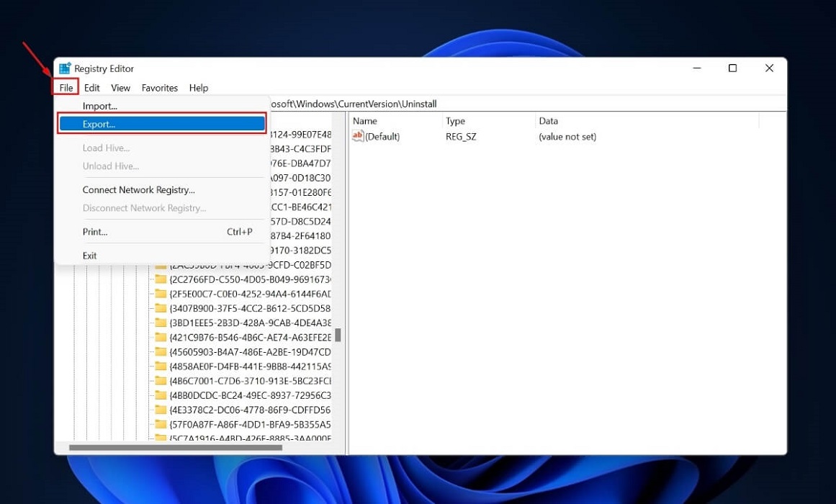Click the folder icon of key {4BB0DCDC-BC24...}

point(160,395)
